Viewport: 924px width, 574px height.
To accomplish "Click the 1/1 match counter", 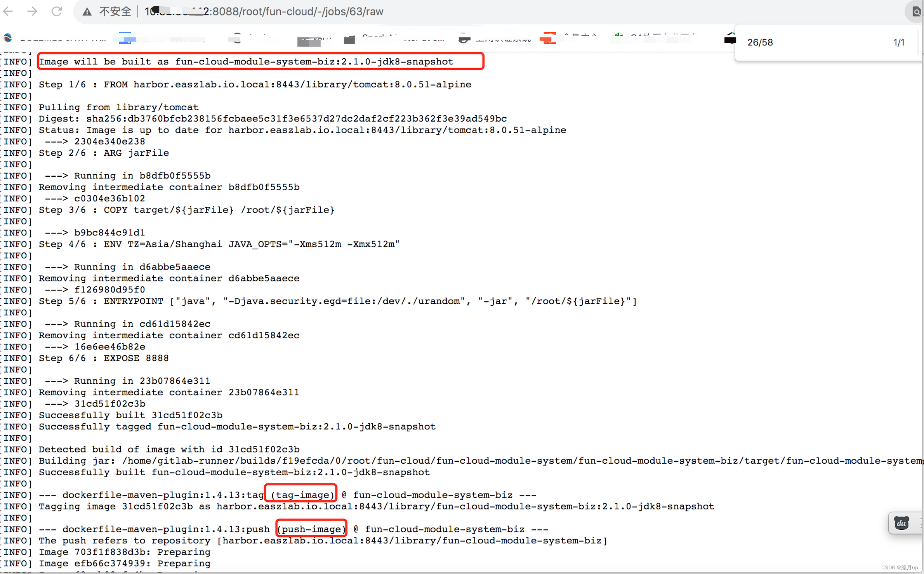I will [898, 42].
